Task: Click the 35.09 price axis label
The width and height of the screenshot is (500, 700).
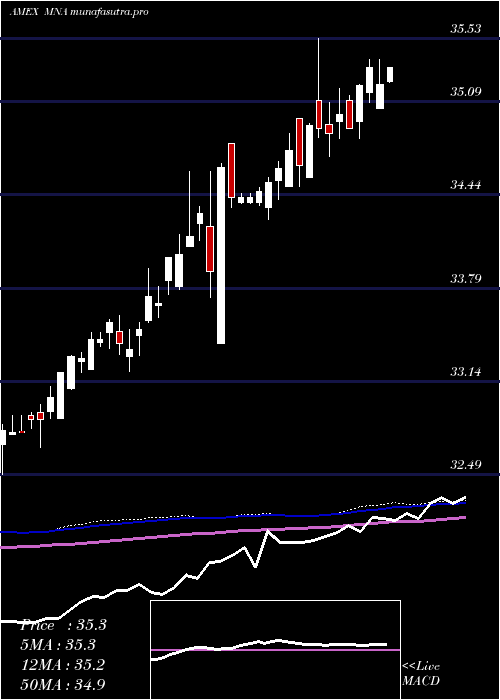Action: click(465, 92)
